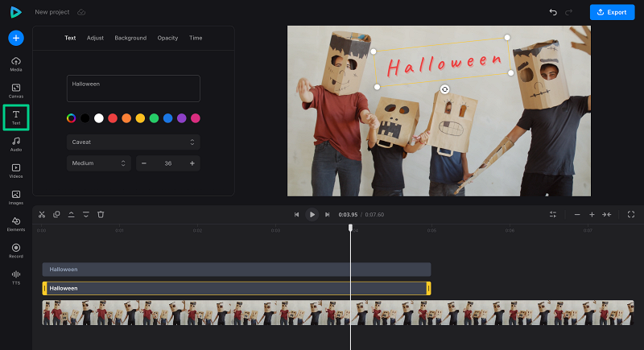Click the timeline playhead marker

(350, 228)
